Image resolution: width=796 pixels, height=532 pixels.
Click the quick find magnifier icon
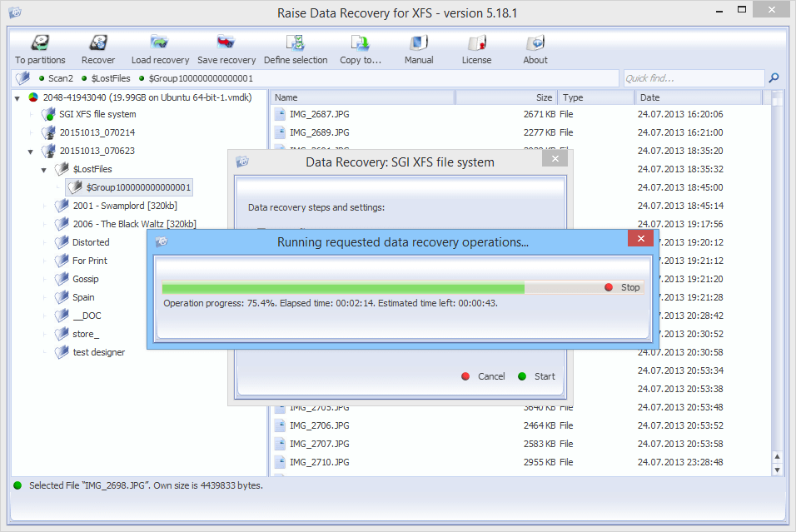pos(774,77)
